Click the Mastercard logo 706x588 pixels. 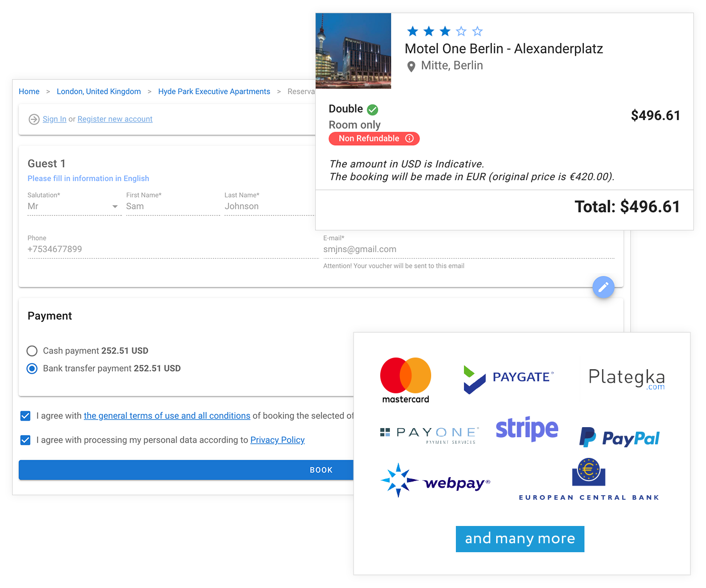(x=405, y=381)
